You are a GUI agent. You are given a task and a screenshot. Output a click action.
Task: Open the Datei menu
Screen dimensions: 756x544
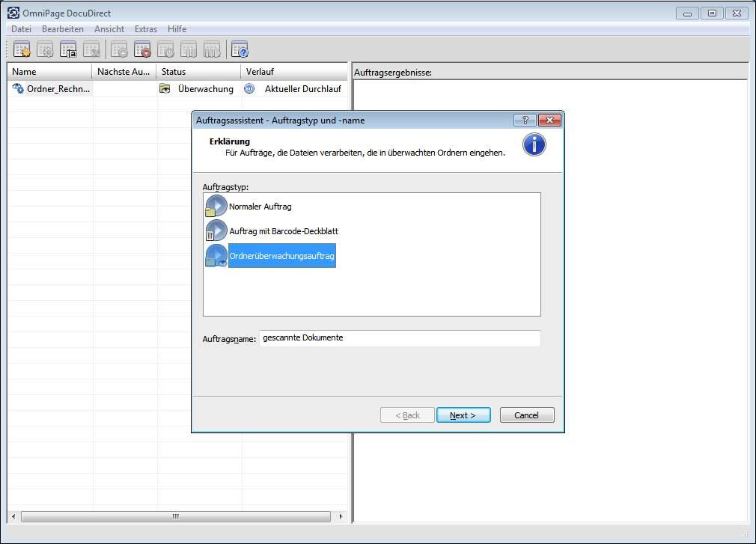point(21,29)
